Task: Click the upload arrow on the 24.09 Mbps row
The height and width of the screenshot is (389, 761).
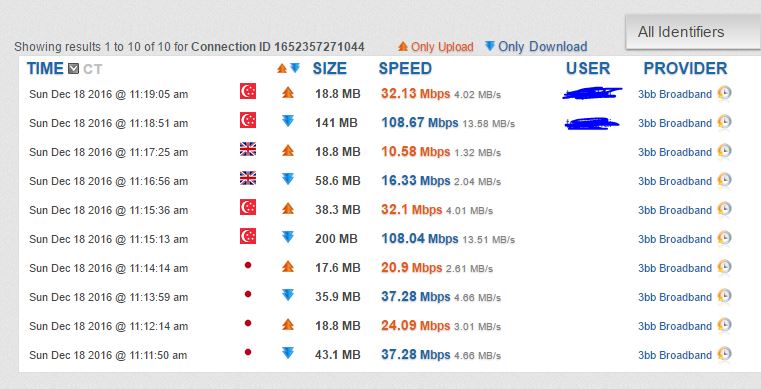Action: point(288,324)
